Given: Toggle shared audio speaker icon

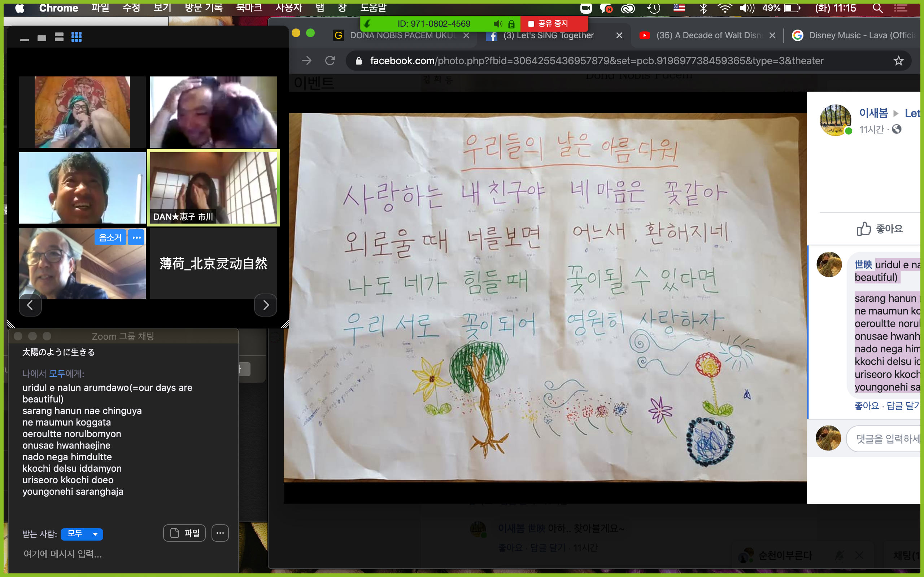Looking at the screenshot, I should click(x=497, y=24).
